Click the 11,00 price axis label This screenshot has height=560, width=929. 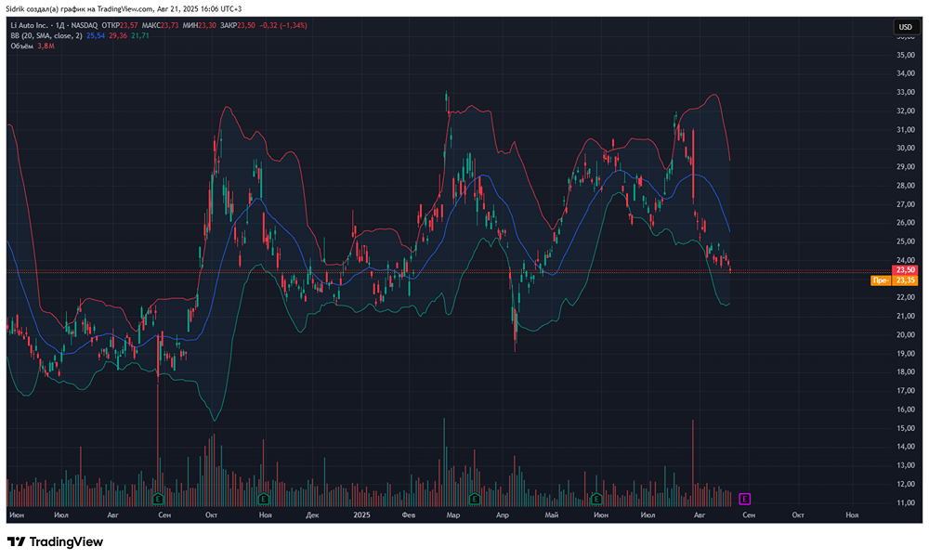(x=905, y=502)
